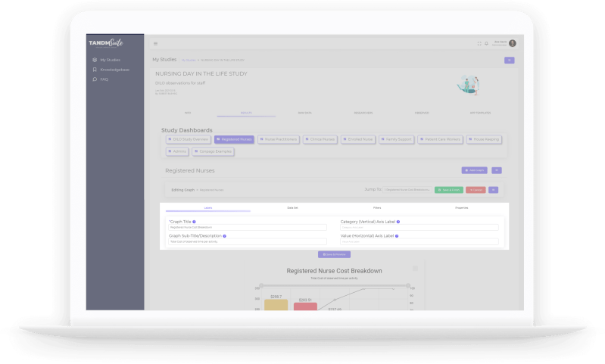605x364 pixels.
Task: Switch to the Researchers tab
Action: [x=363, y=113]
